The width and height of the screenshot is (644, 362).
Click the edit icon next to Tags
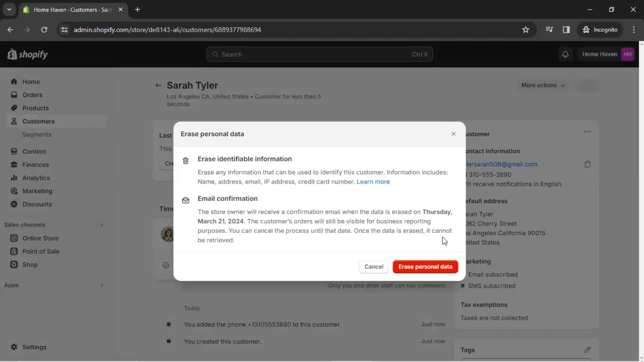pyautogui.click(x=587, y=350)
